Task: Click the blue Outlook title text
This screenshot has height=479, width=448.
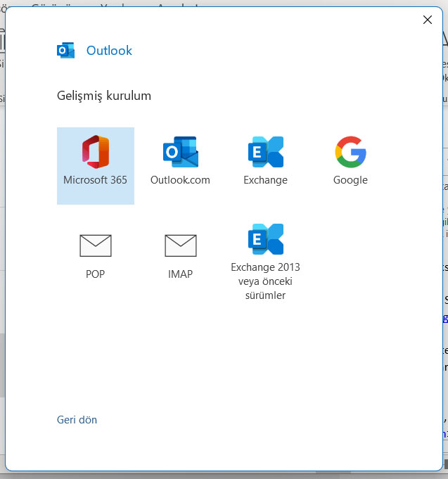Action: tap(109, 51)
